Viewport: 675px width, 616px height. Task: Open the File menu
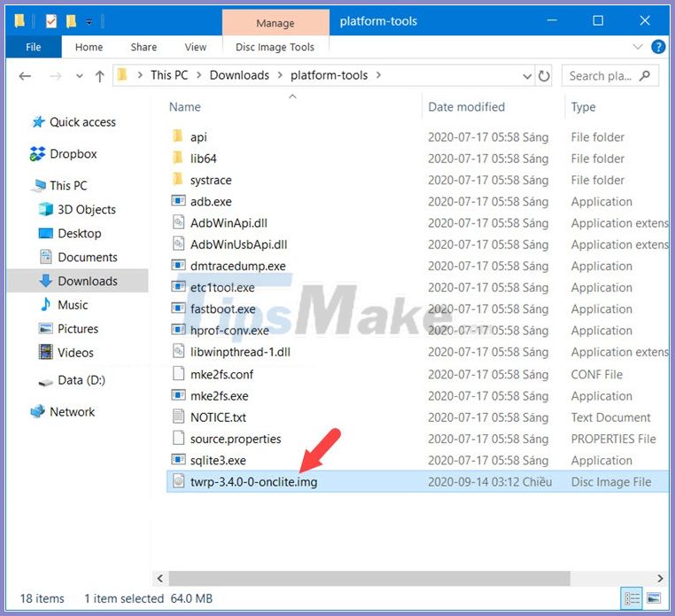click(x=34, y=47)
